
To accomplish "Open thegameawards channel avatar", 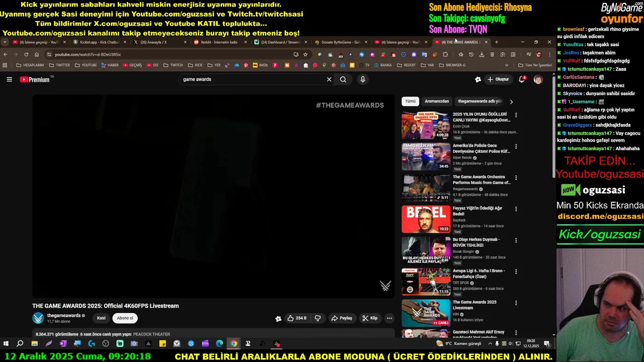I will [38, 318].
